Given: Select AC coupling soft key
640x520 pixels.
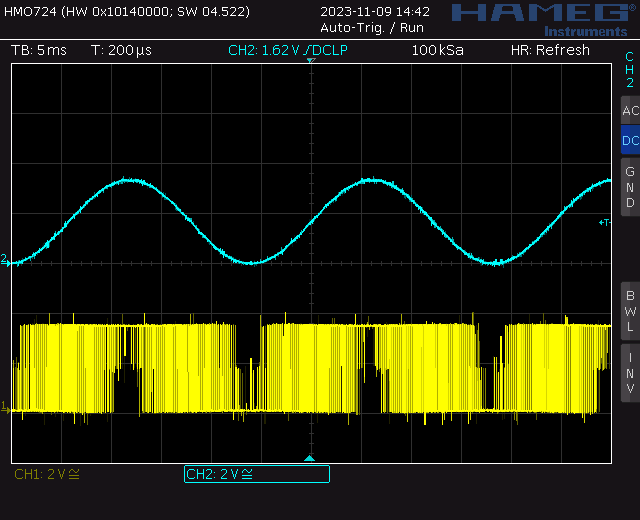Looking at the screenshot, I should pyautogui.click(x=630, y=110).
